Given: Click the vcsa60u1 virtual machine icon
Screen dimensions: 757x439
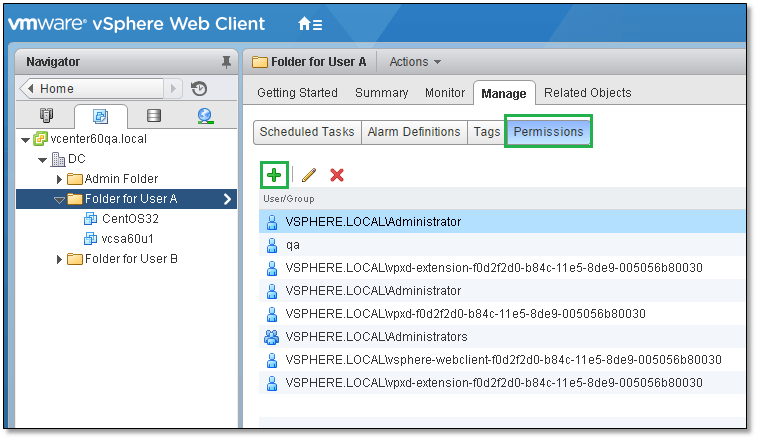Looking at the screenshot, I should [x=90, y=239].
